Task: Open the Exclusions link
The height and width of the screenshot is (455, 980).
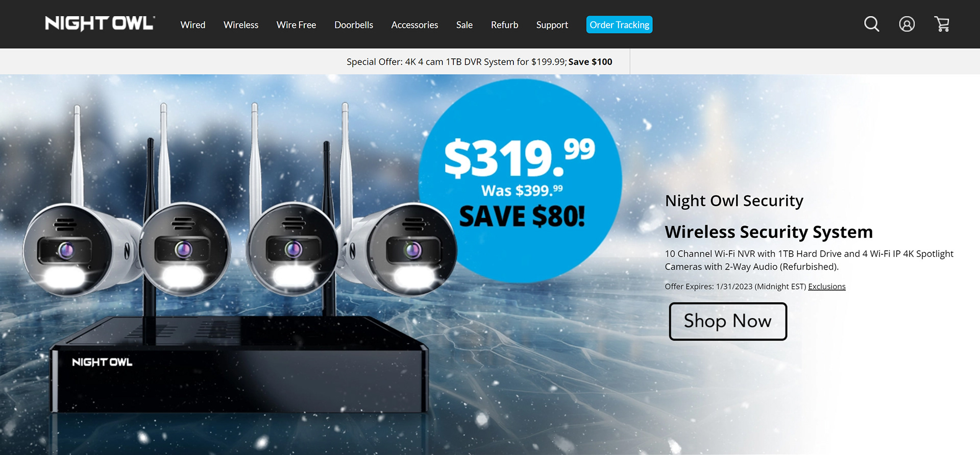Action: pos(826,286)
